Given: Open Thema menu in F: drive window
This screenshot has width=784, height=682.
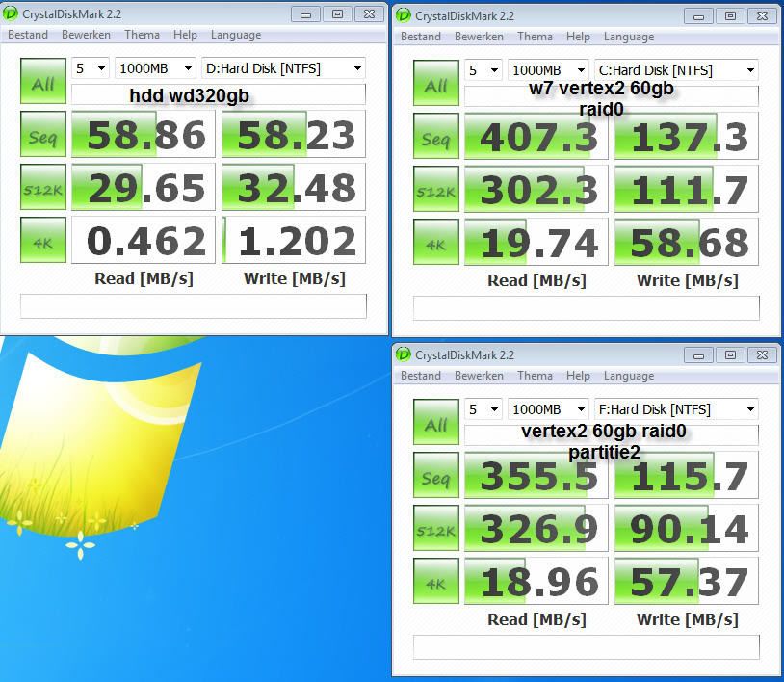Looking at the screenshot, I should [535, 376].
